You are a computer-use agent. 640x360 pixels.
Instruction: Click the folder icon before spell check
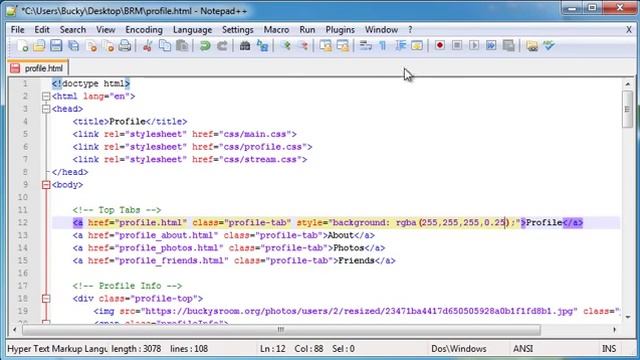click(532, 46)
